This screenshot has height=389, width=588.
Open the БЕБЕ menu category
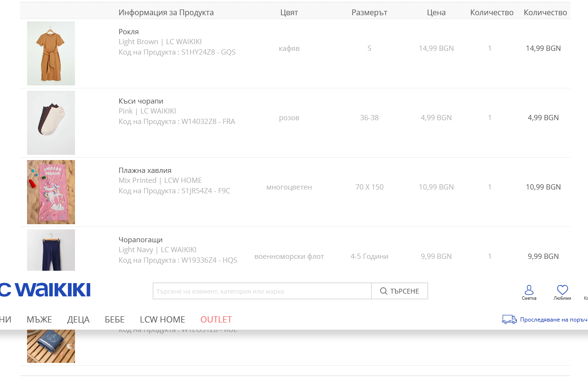[x=115, y=320]
